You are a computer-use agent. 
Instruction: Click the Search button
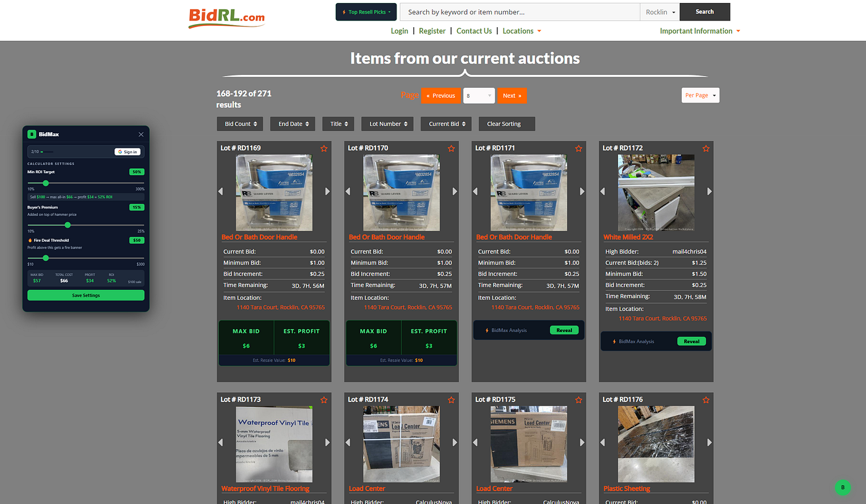tap(705, 12)
